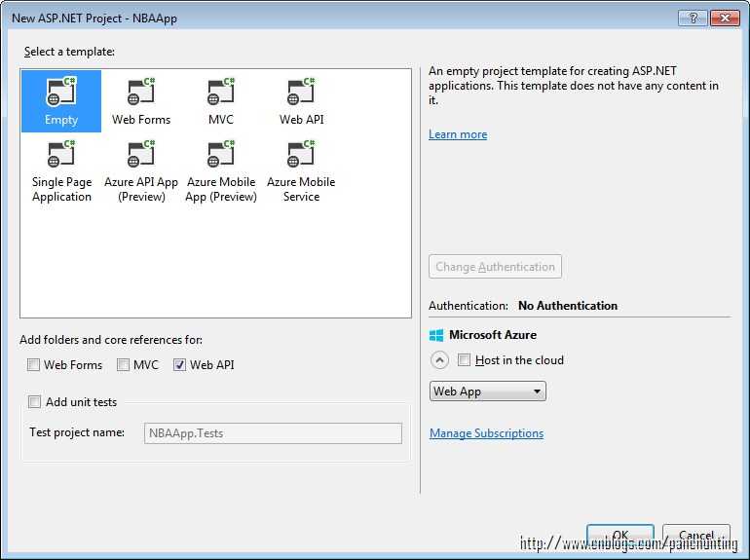
Task: Enable the MVC references checkbox
Action: tap(123, 365)
